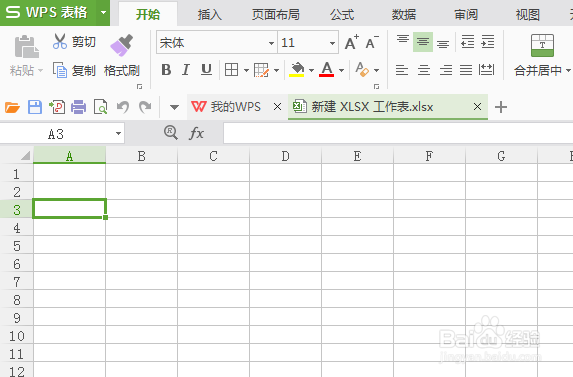Click the Copy button

click(74, 70)
